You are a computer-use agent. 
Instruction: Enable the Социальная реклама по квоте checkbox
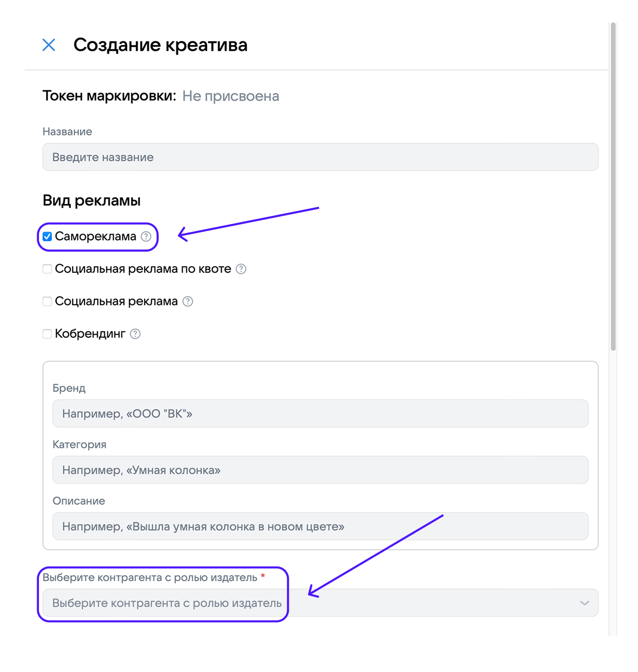click(x=47, y=269)
